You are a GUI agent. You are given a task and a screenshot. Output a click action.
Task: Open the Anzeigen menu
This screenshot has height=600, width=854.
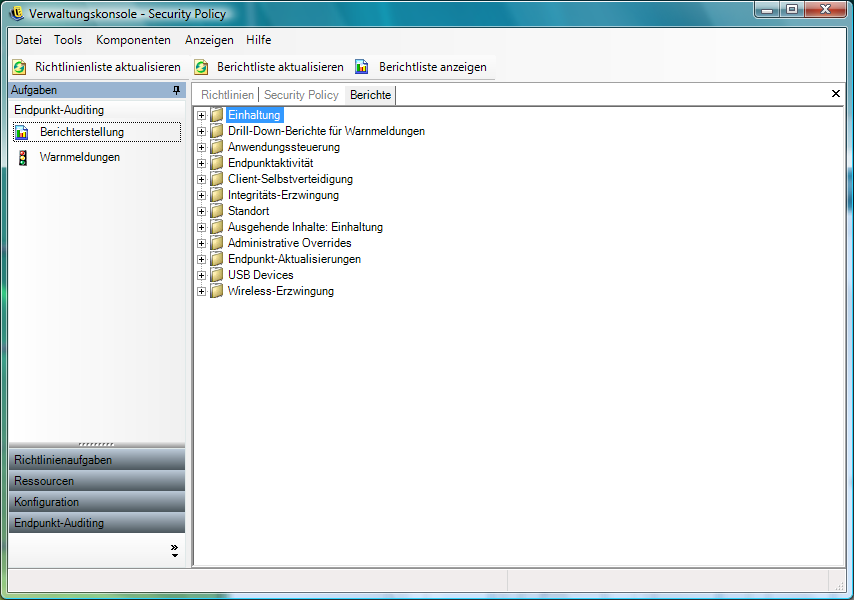coord(209,40)
